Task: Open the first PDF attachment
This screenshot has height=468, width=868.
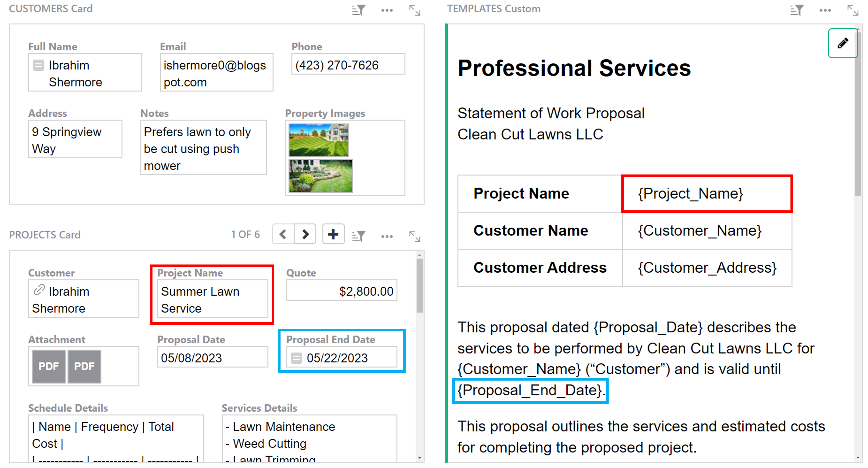Action: pos(49,366)
